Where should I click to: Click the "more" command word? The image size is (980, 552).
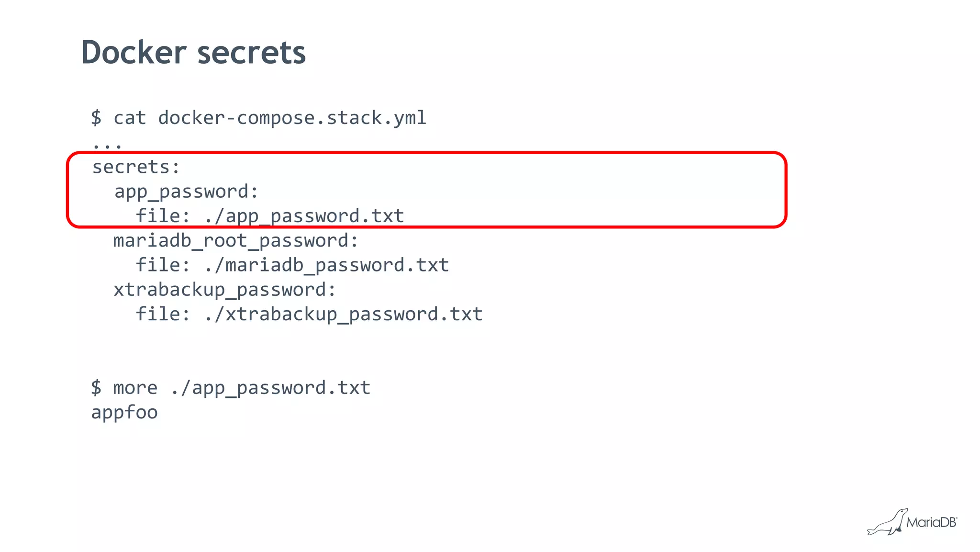pyautogui.click(x=135, y=388)
